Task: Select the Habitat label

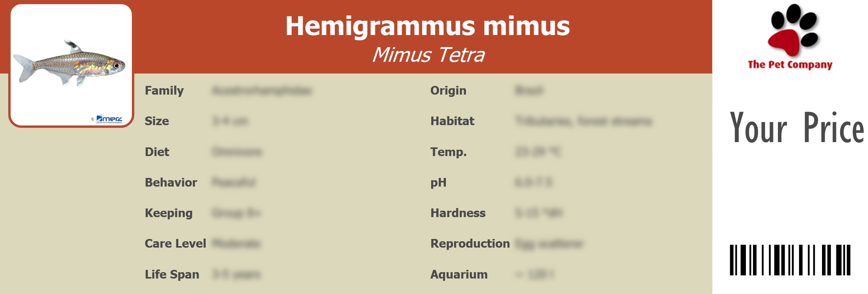Action: [x=452, y=121]
